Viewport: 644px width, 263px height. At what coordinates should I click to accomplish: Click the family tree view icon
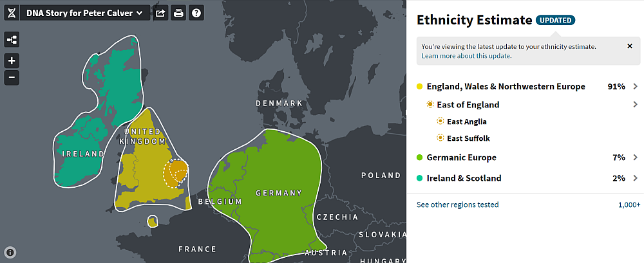pos(12,40)
